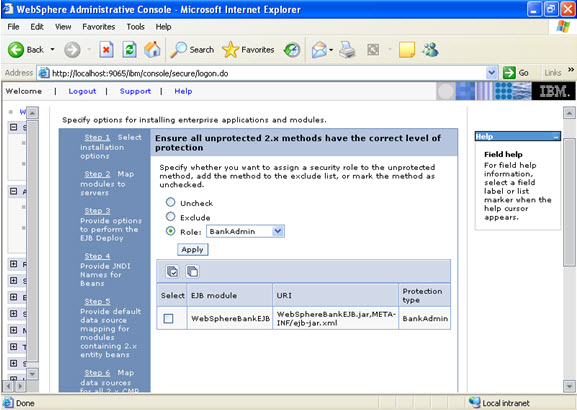Open the Tools menu

135,26
